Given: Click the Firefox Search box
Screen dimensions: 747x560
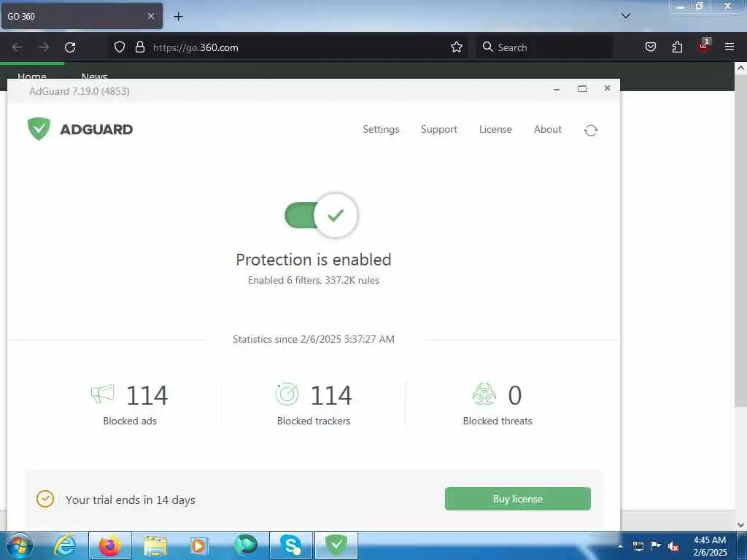Looking at the screenshot, I should pyautogui.click(x=543, y=47).
